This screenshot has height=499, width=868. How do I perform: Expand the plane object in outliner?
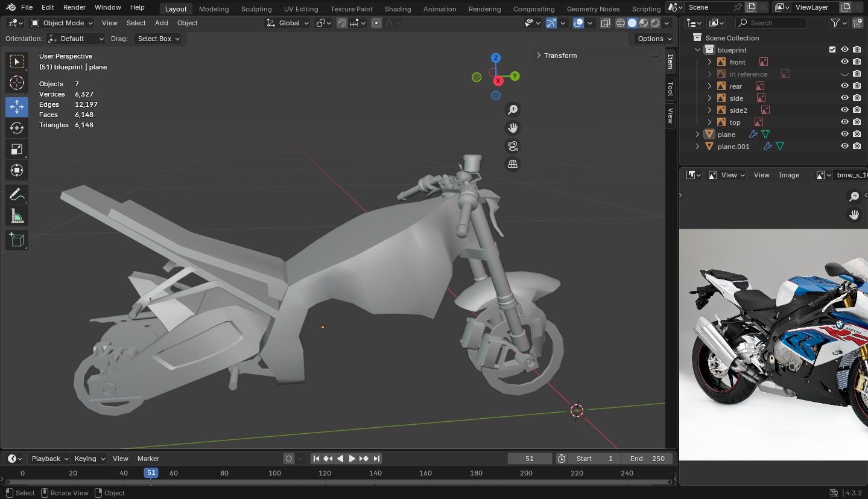(698, 135)
